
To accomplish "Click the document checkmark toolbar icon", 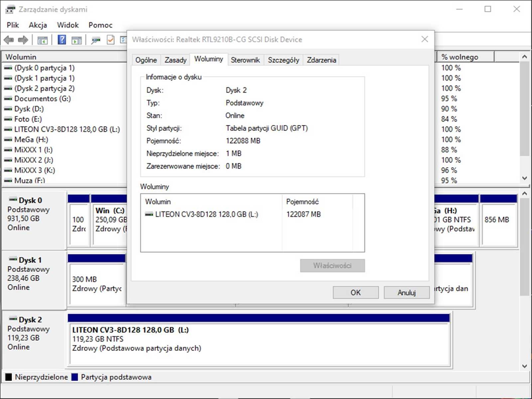I will pos(110,40).
